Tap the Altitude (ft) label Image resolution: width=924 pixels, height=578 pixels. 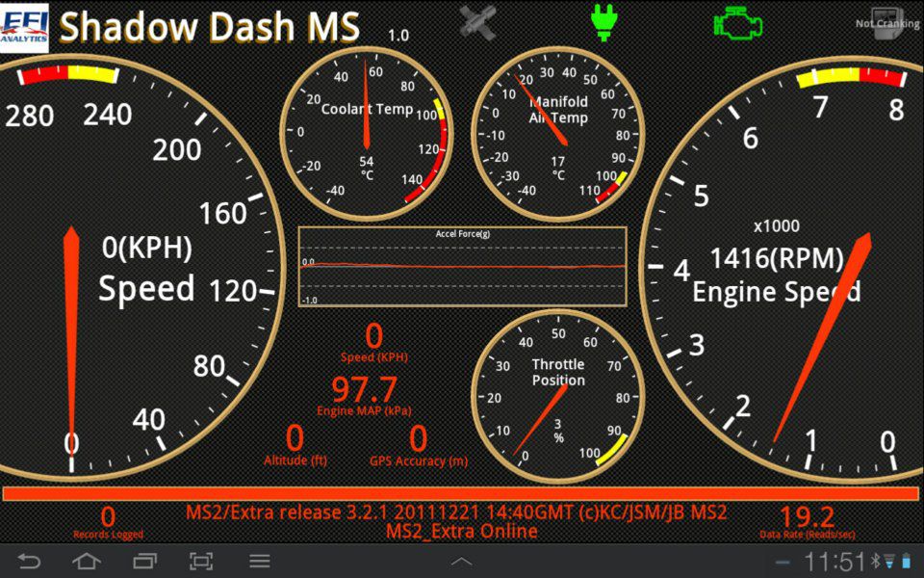click(x=295, y=460)
